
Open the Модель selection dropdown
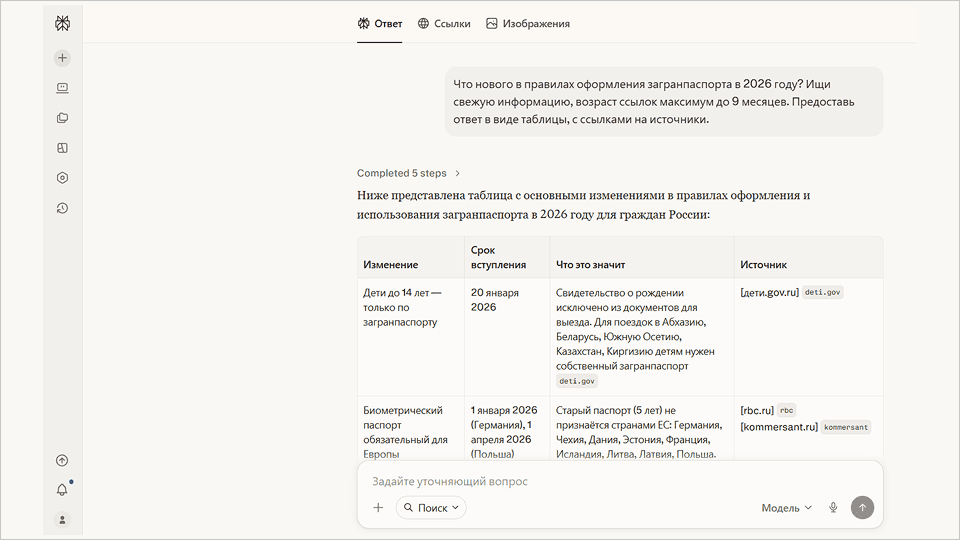786,508
